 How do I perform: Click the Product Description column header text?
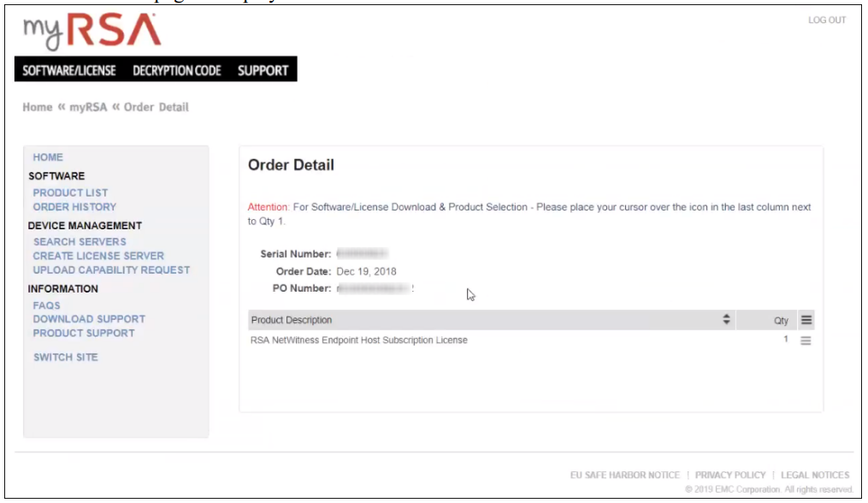(x=291, y=320)
